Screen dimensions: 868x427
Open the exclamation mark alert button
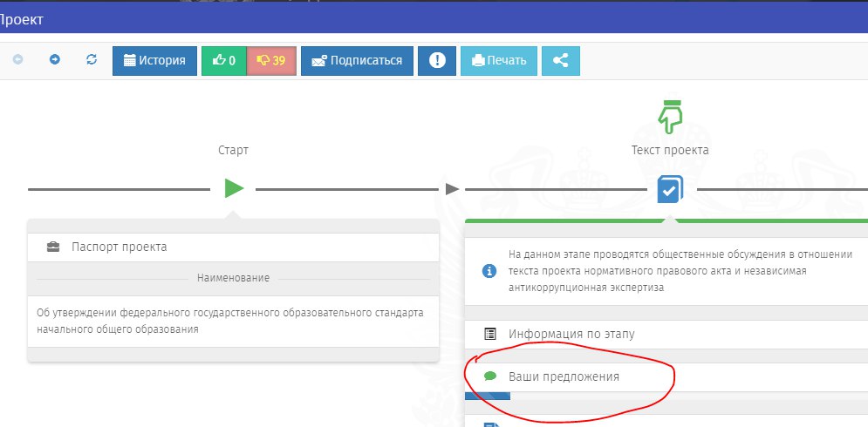[437, 61]
